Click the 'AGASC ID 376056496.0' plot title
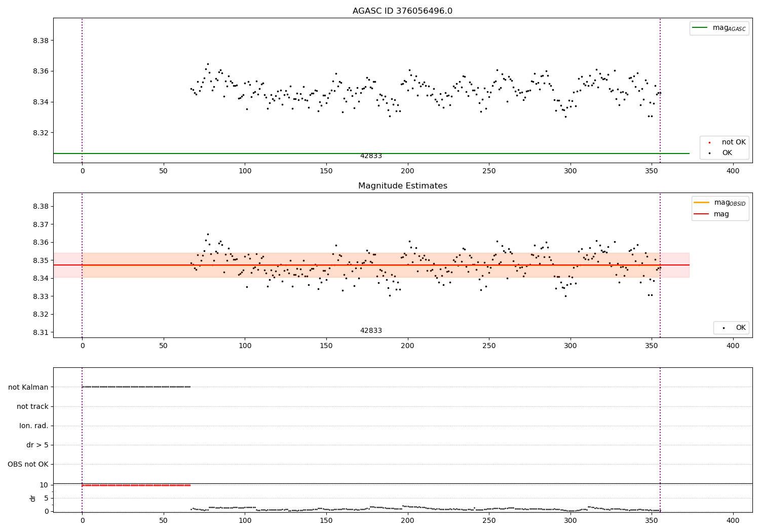The width and height of the screenshot is (760, 532). (x=402, y=11)
